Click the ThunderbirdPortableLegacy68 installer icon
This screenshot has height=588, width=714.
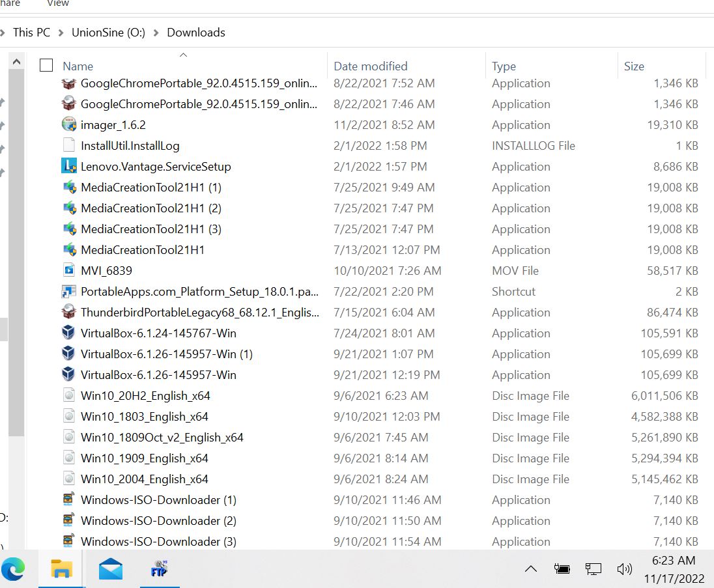point(69,312)
